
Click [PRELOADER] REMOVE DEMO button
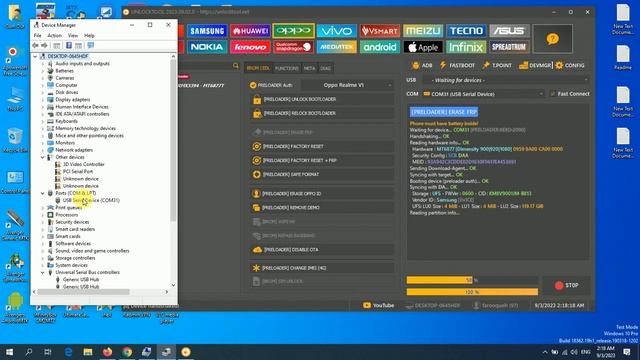coord(322,208)
